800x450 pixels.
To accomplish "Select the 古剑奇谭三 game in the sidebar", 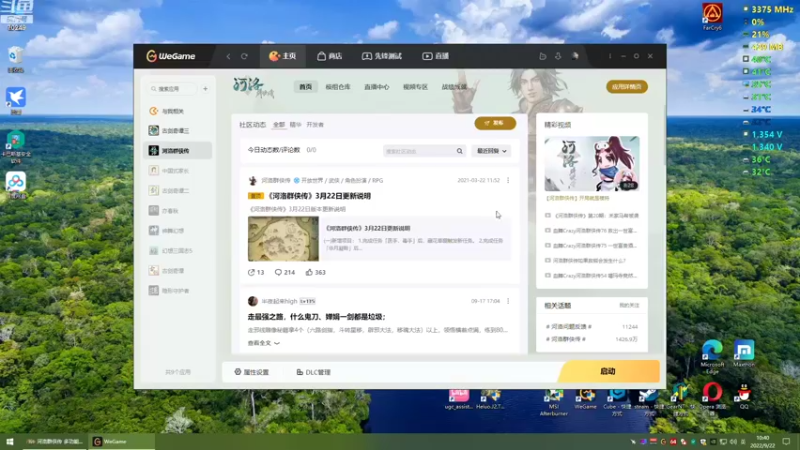I will pos(178,131).
